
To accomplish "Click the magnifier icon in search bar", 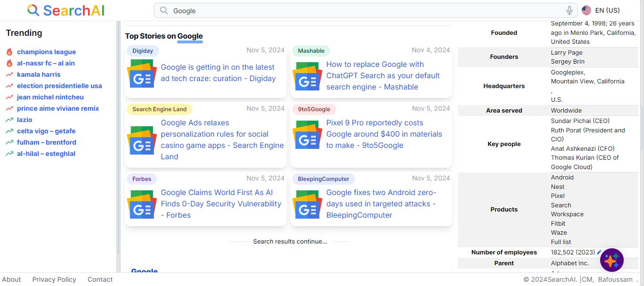I will coord(164,10).
